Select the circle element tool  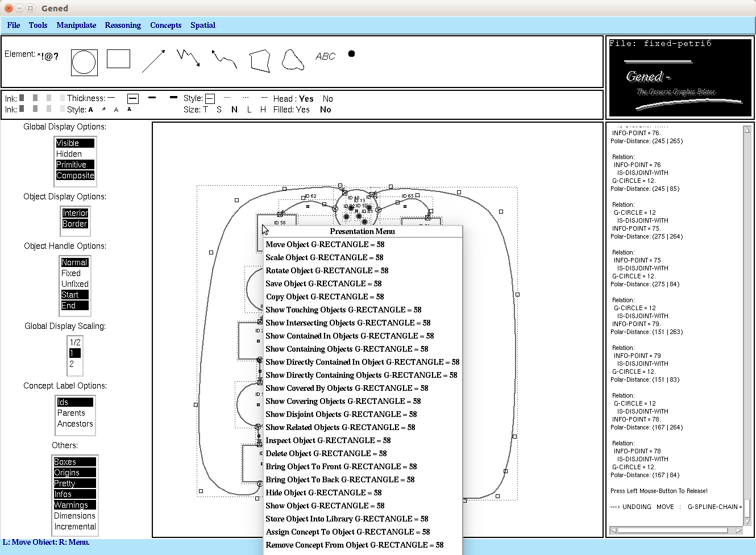(84, 62)
